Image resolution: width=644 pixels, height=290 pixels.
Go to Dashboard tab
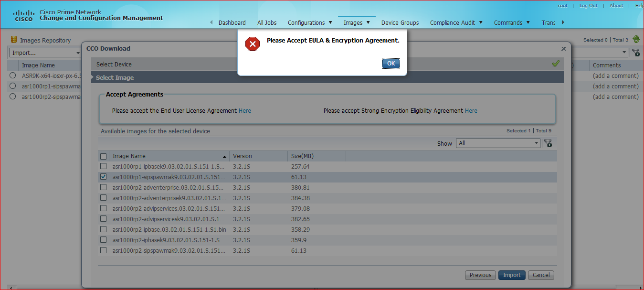click(x=232, y=22)
